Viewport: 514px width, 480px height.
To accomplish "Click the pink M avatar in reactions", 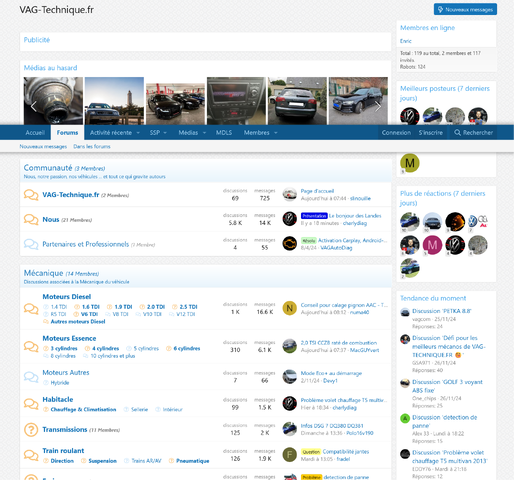I will point(432,245).
